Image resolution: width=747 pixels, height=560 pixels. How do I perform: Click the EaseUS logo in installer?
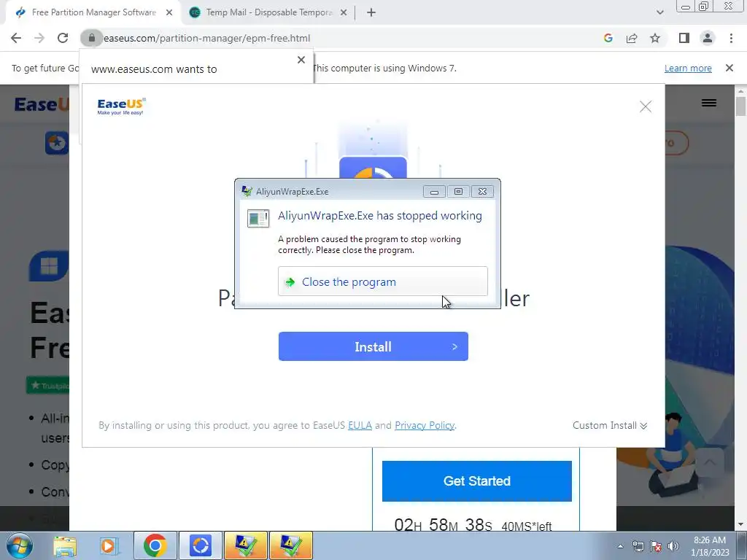pos(122,106)
